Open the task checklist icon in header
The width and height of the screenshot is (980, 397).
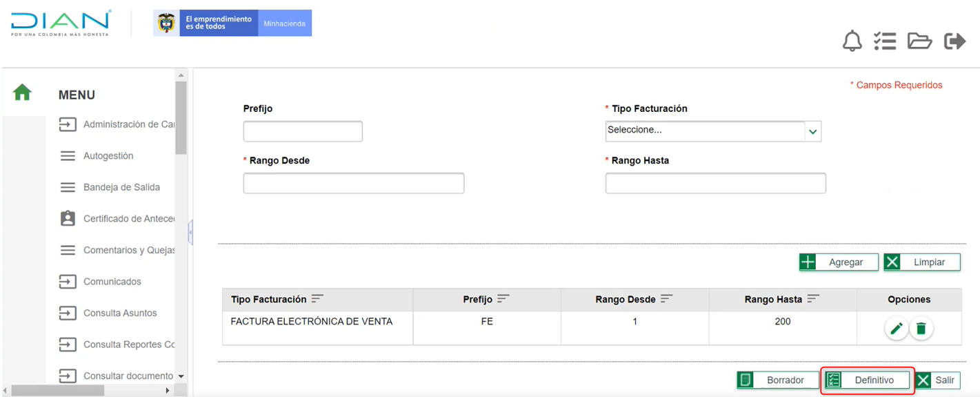click(884, 41)
